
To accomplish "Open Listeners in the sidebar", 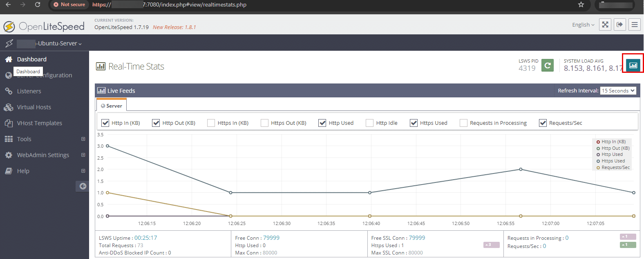I will [29, 91].
